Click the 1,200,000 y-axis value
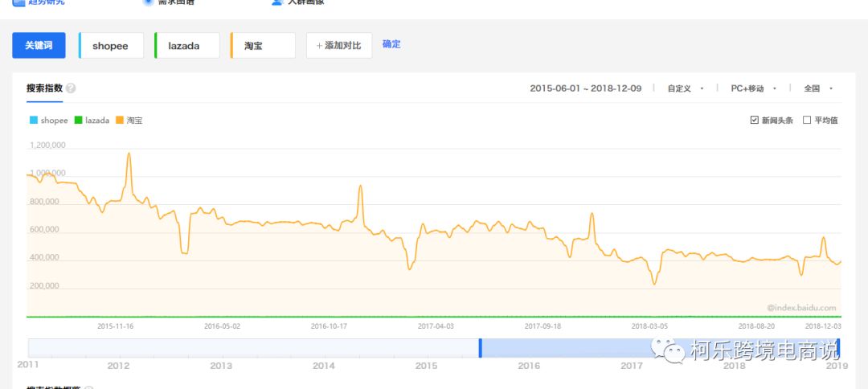Viewport: 868px width, 389px height. (47, 145)
